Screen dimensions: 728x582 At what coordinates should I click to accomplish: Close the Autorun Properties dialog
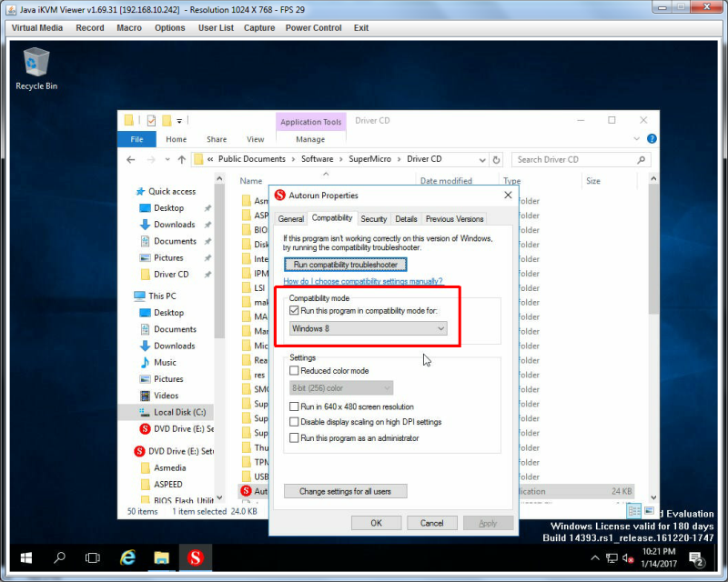point(508,195)
